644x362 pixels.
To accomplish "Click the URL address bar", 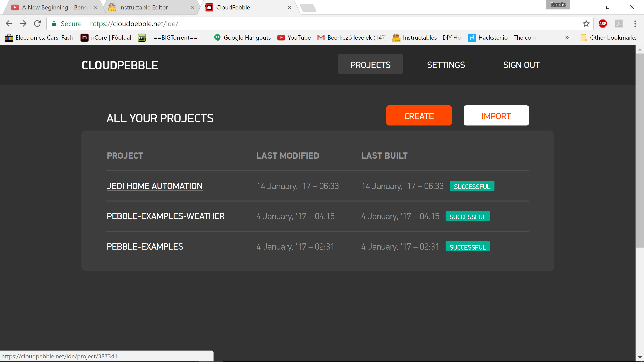I will point(325,24).
